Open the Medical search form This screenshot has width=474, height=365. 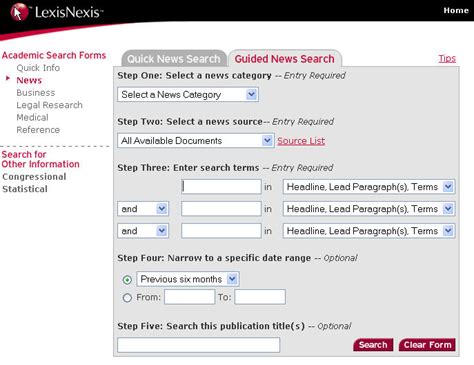click(x=32, y=117)
